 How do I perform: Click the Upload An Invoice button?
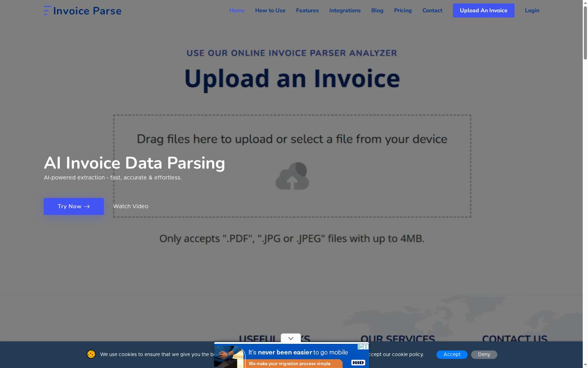pyautogui.click(x=483, y=11)
